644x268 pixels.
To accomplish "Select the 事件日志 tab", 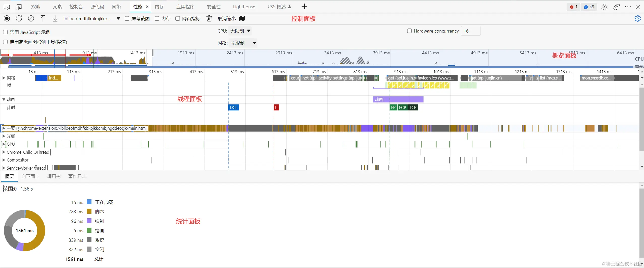I will pos(77,176).
